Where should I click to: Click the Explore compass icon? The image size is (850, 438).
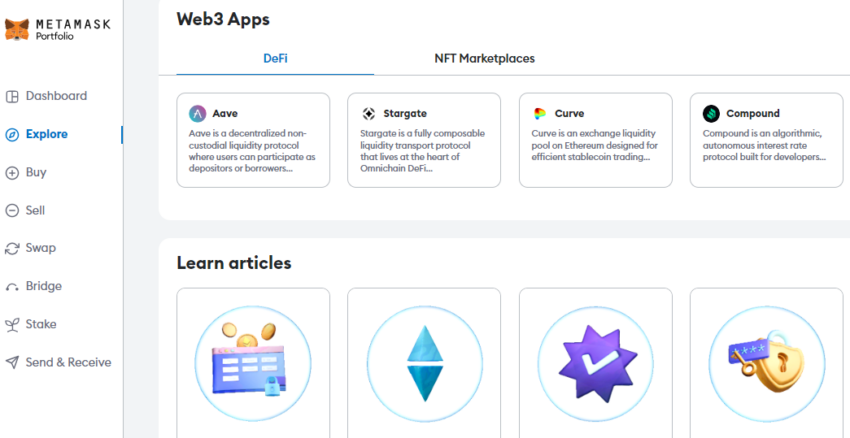tap(12, 134)
